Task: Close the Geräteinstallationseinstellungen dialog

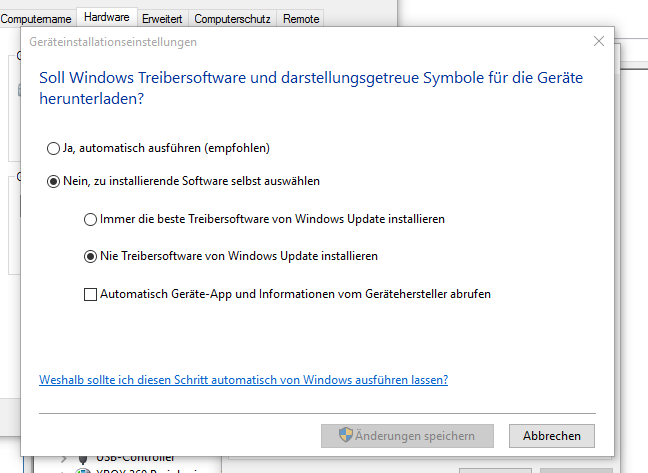Action: pyautogui.click(x=599, y=41)
